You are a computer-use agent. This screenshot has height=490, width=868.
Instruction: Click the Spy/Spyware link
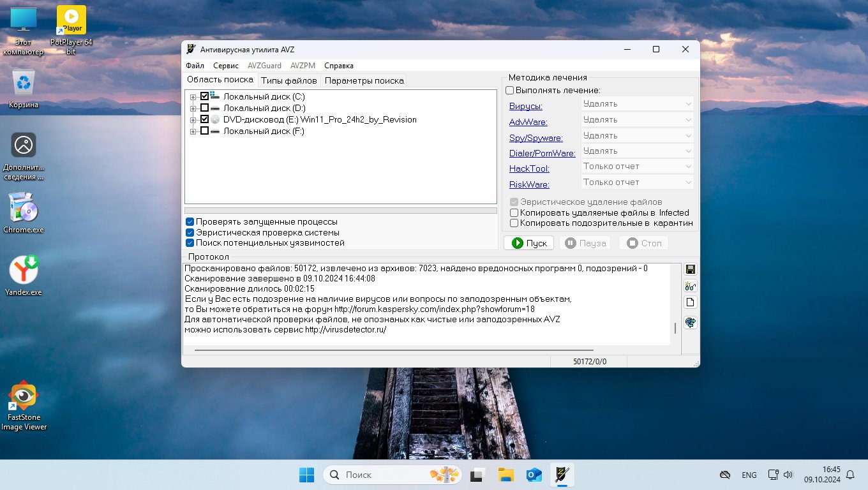(535, 138)
